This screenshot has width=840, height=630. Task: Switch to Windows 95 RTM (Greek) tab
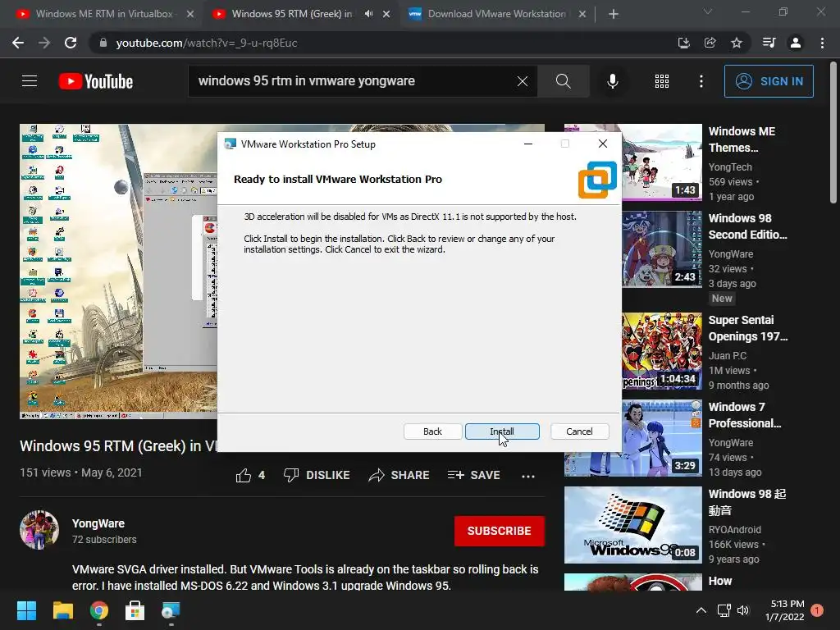[292, 14]
